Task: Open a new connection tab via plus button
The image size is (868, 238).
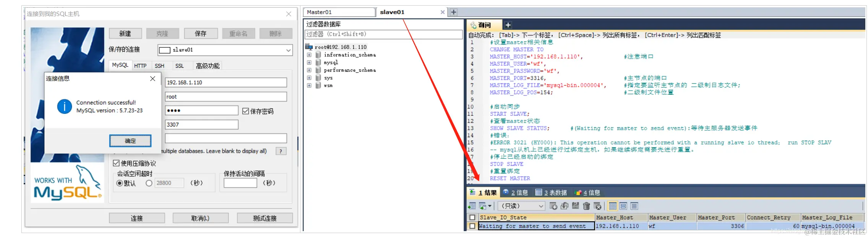Action: pos(453,12)
